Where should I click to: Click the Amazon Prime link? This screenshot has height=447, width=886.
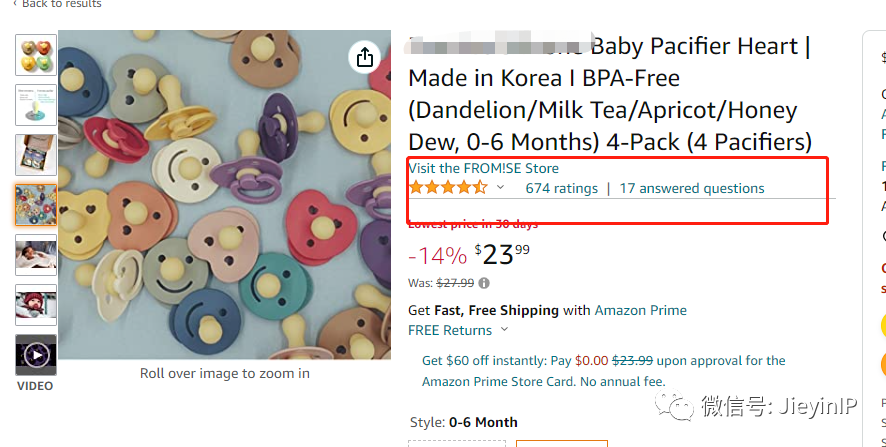(x=640, y=310)
